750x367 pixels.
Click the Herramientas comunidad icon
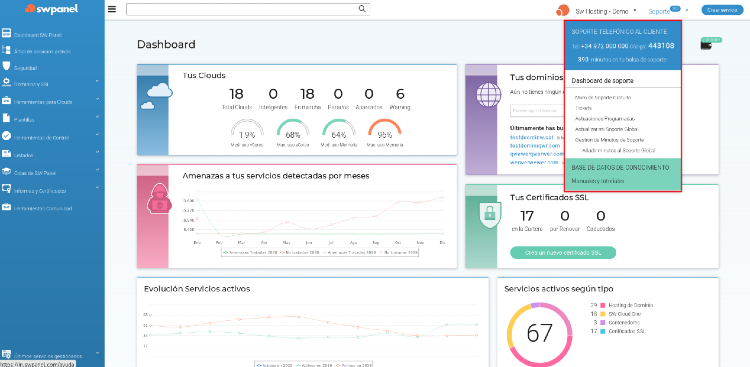(x=6, y=207)
